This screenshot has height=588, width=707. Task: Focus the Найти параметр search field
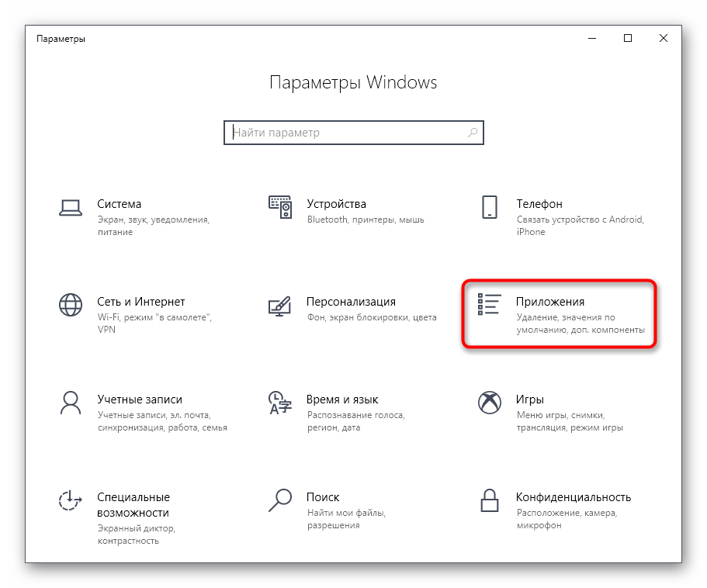(x=354, y=133)
